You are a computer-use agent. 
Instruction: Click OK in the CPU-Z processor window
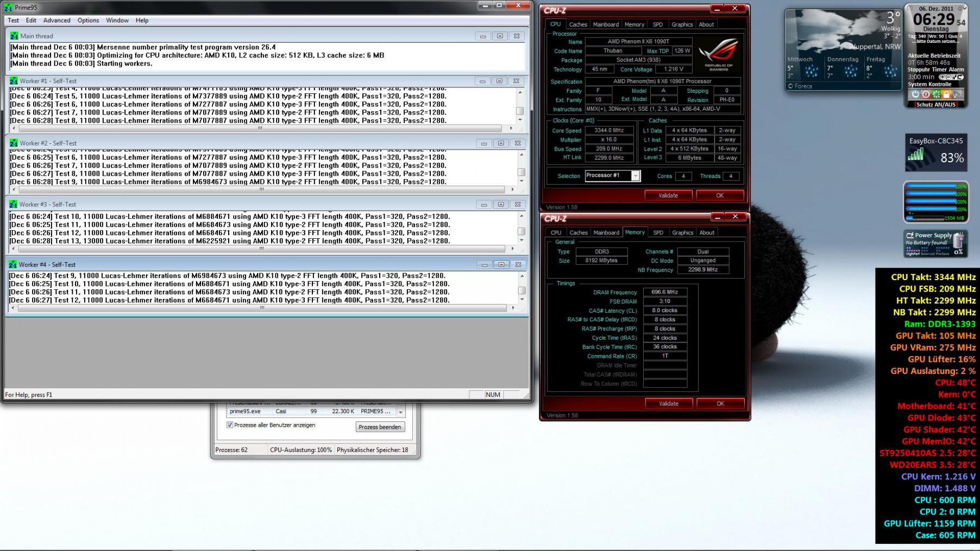[720, 195]
